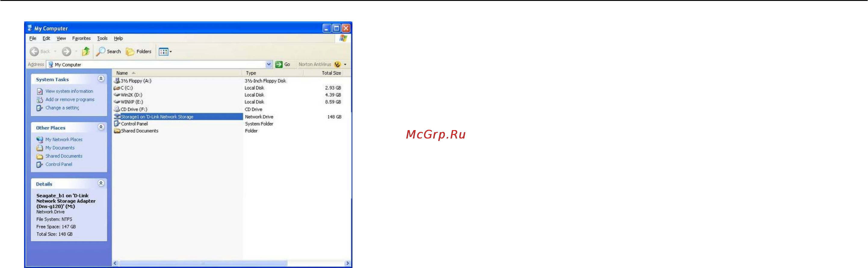The height and width of the screenshot is (268, 868).
Task: Click the '4.39 GB' size cell
Action: (x=333, y=95)
